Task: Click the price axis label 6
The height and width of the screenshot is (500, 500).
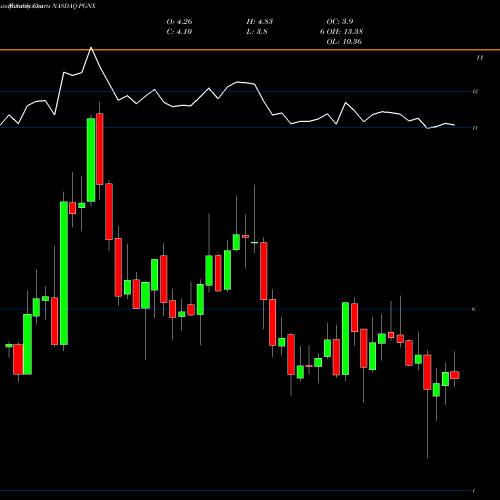Action: 473,309
